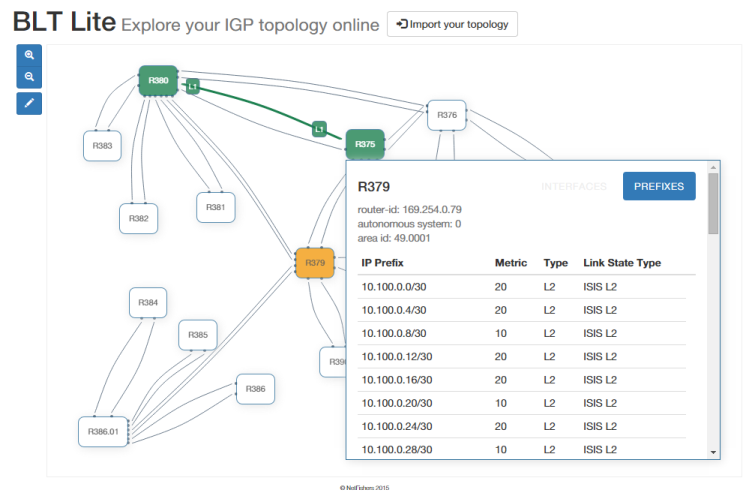Click Import your topology button
The height and width of the screenshot is (493, 743).
point(452,24)
